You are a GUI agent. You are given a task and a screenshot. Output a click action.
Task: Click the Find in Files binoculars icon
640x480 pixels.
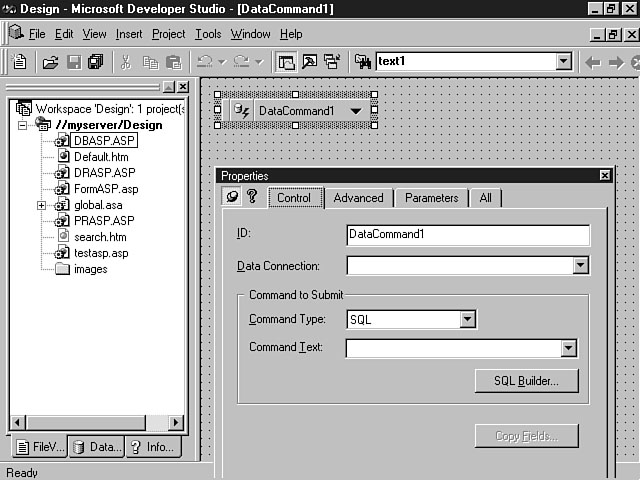coord(363,62)
